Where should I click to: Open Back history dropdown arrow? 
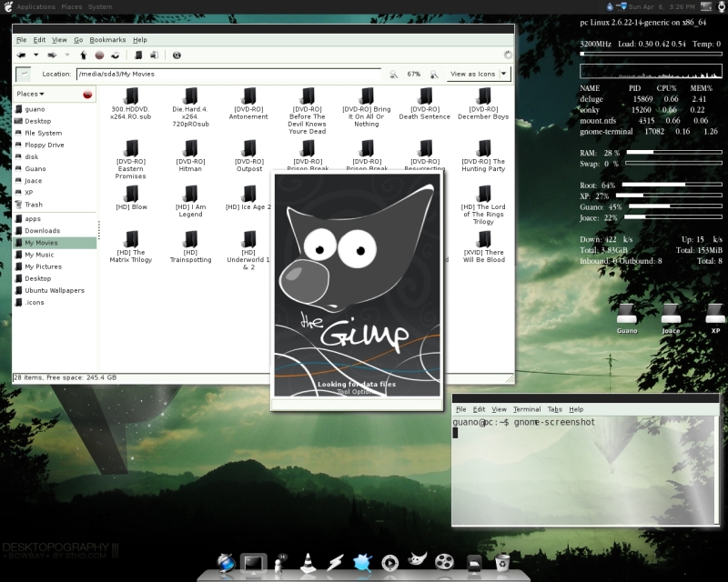[x=35, y=55]
